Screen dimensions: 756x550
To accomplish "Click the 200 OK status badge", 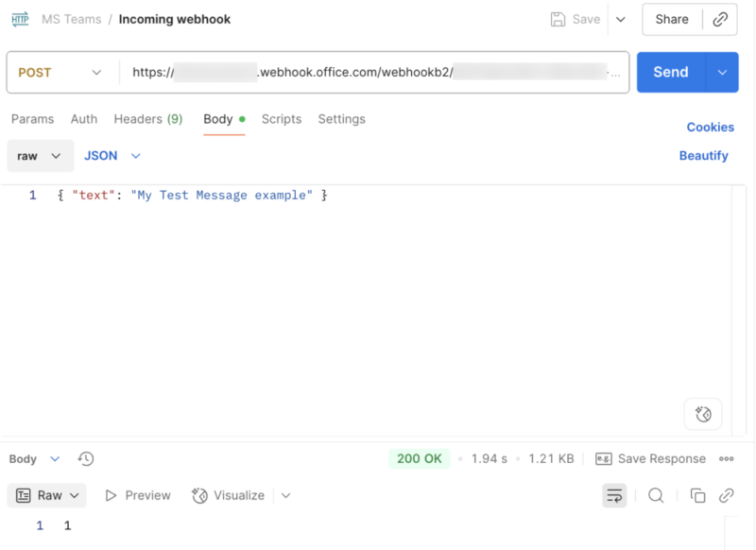I will 419,458.
